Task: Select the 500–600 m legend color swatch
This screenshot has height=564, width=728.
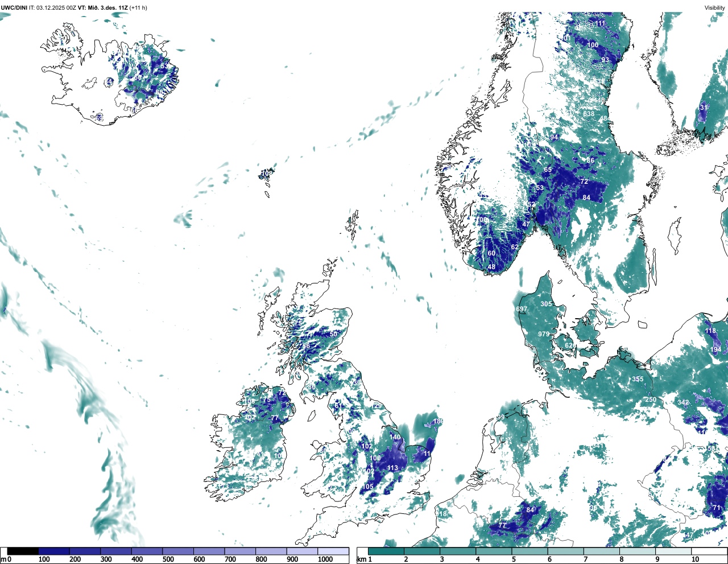Action: coord(178,551)
